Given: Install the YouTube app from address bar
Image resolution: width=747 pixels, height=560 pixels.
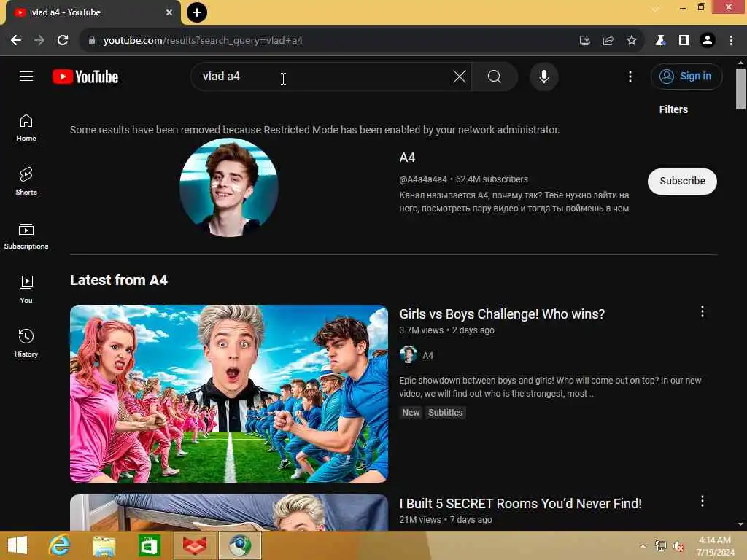Looking at the screenshot, I should [x=584, y=41].
